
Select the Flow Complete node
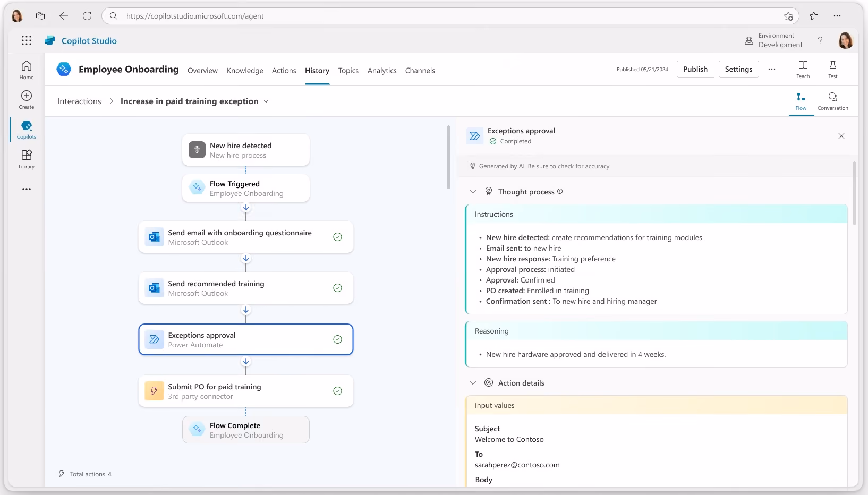246,430
